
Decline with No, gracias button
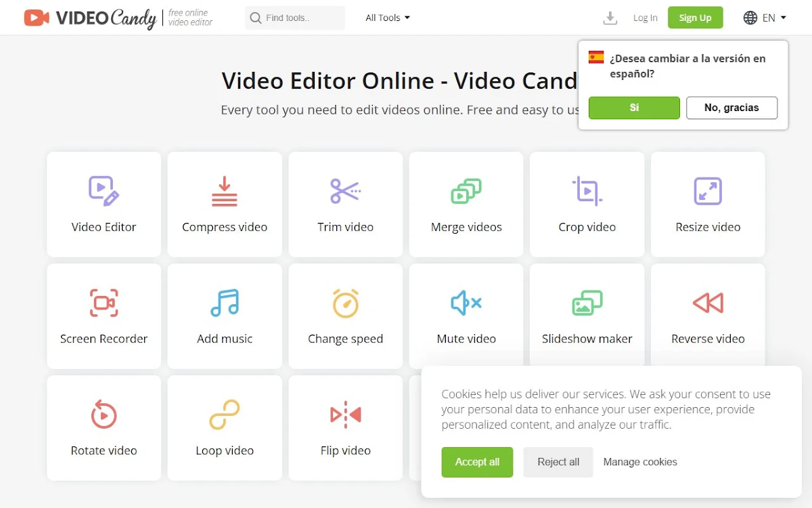coord(731,108)
